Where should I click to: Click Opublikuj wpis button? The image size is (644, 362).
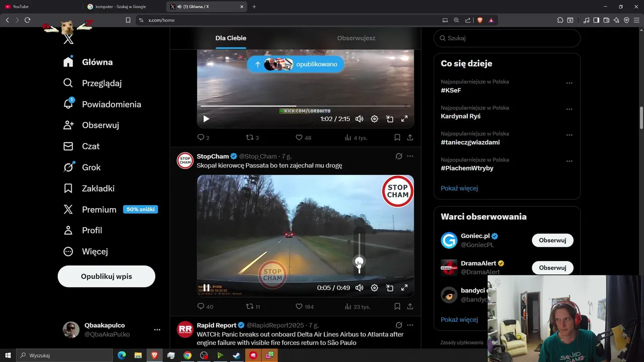(106, 277)
